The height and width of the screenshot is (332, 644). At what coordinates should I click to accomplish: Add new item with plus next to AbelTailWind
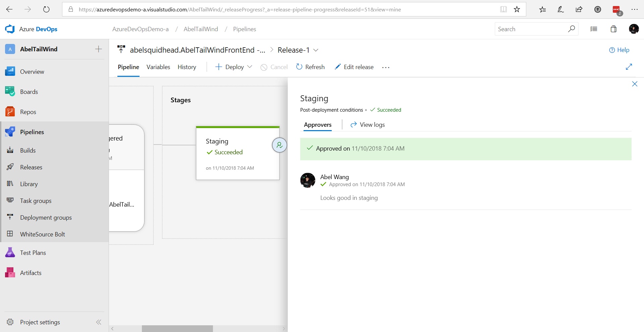[x=98, y=49]
